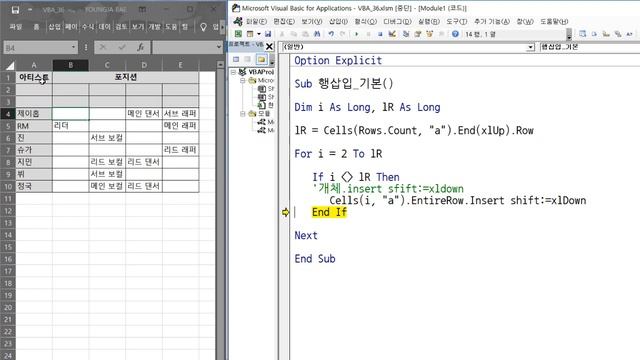This screenshot has height=360, width=640.
Task: Click View Object icon in Project Explorer
Action: click(248, 60)
